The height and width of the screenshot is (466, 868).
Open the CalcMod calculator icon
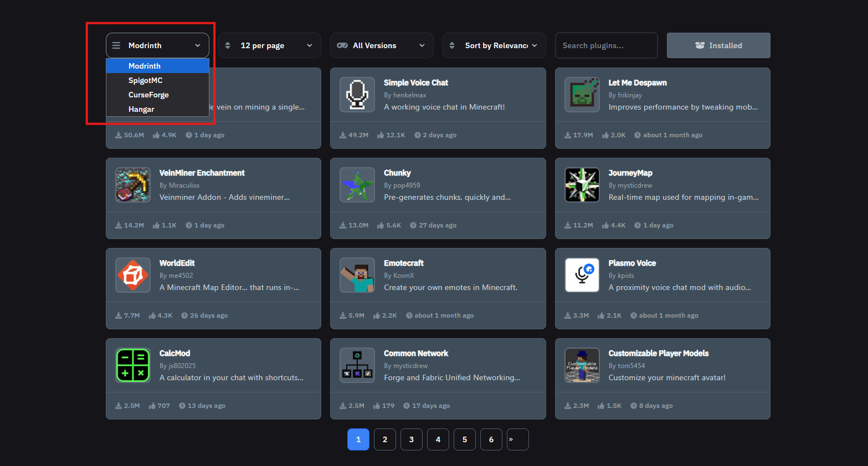point(133,365)
